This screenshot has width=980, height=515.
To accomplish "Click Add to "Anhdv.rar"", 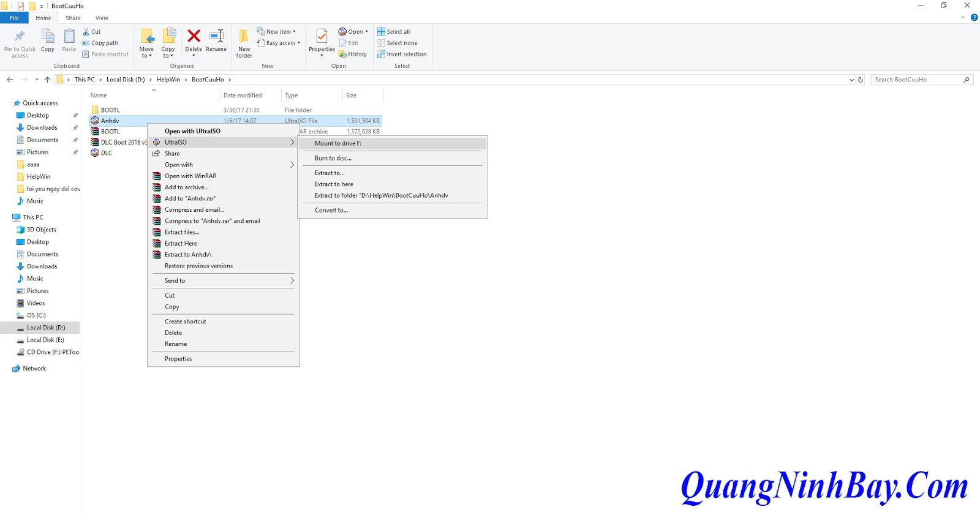I will (x=224, y=198).
